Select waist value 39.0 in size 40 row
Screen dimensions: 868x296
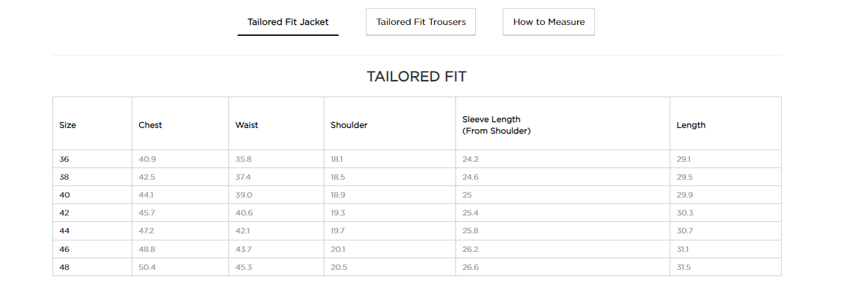point(244,195)
